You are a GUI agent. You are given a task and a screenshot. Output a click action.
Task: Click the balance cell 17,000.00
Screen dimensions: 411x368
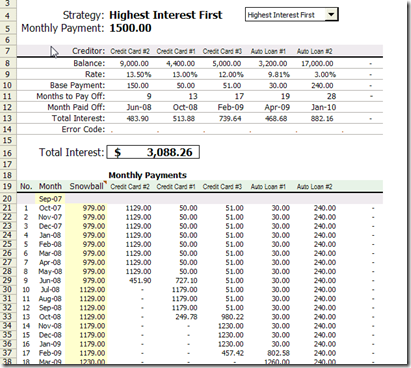[x=317, y=63]
